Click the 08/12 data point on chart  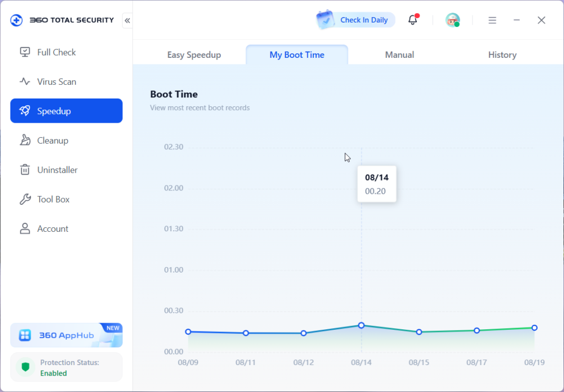pos(303,333)
